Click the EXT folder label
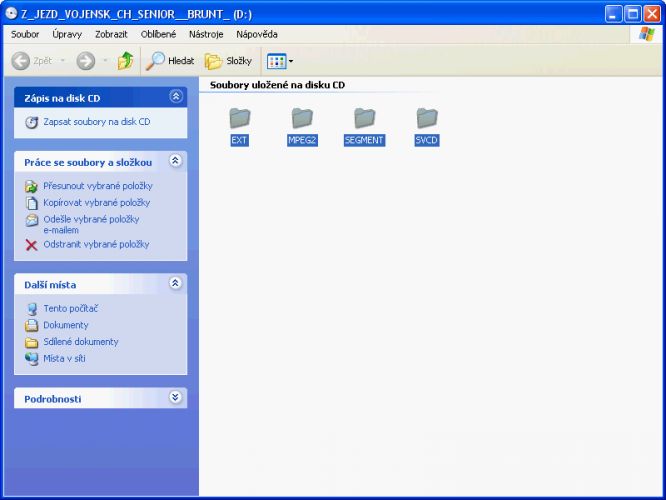666x500 pixels. [239, 140]
